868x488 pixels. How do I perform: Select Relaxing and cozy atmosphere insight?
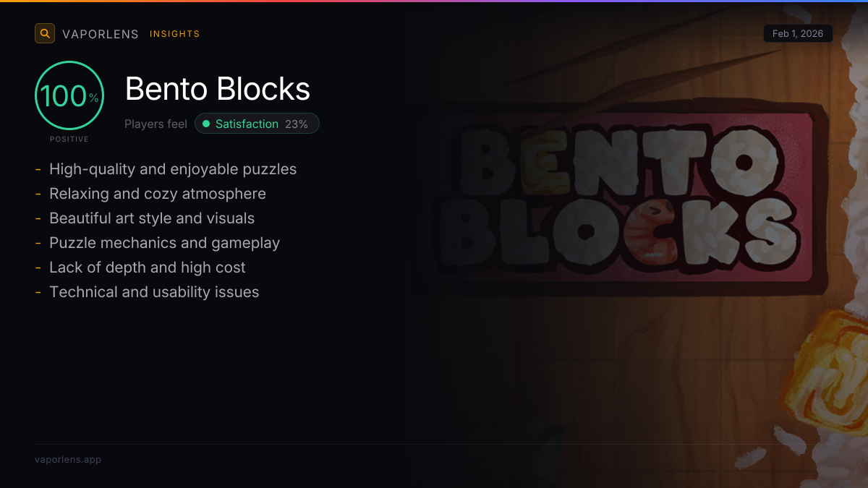[x=158, y=194]
